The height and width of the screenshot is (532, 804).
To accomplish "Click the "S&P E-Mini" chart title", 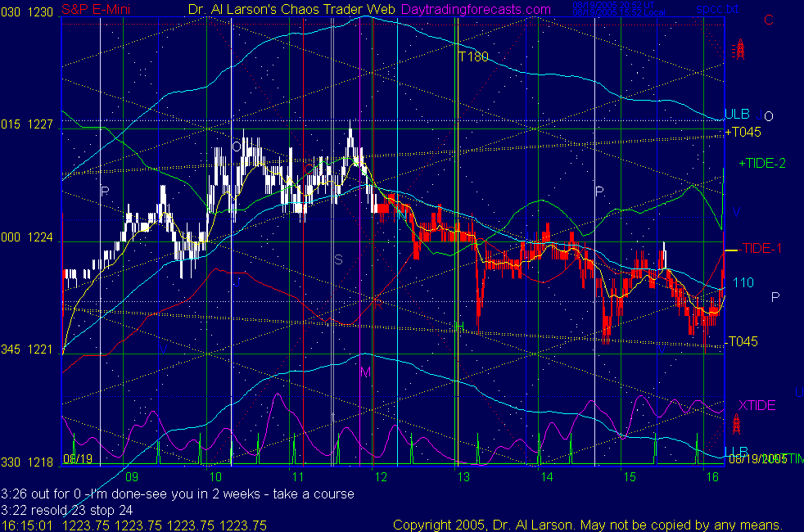I will [96, 9].
